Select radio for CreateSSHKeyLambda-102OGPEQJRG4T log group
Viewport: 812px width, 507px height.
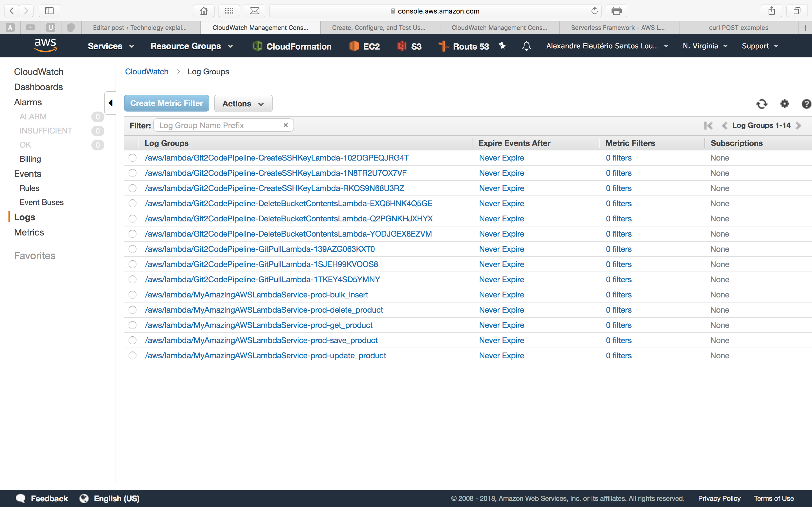pos(133,158)
